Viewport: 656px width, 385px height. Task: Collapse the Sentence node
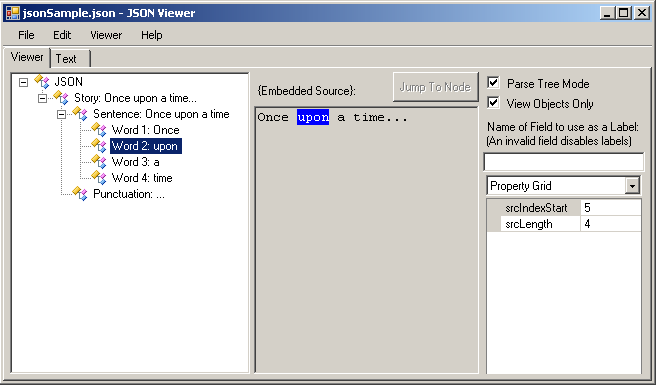pos(62,114)
